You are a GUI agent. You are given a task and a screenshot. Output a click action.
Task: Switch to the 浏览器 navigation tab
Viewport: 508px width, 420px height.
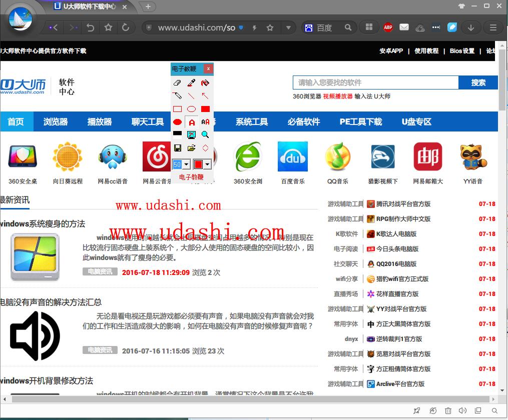tap(56, 121)
